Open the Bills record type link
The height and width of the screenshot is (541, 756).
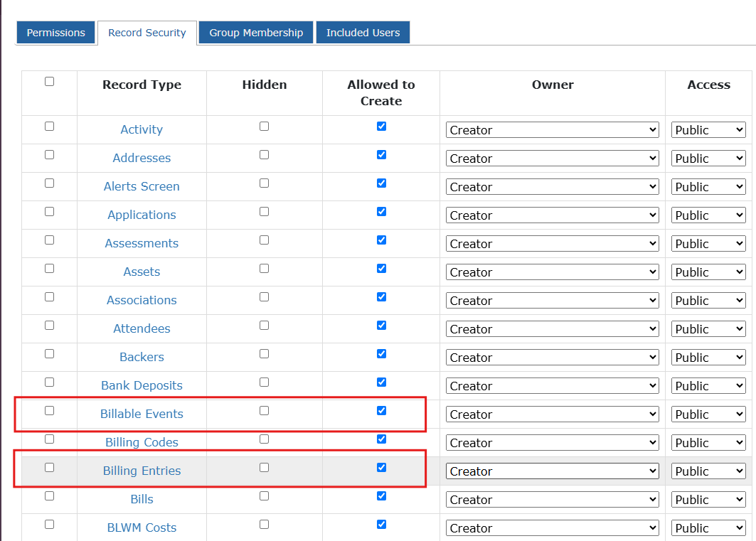pos(142,499)
